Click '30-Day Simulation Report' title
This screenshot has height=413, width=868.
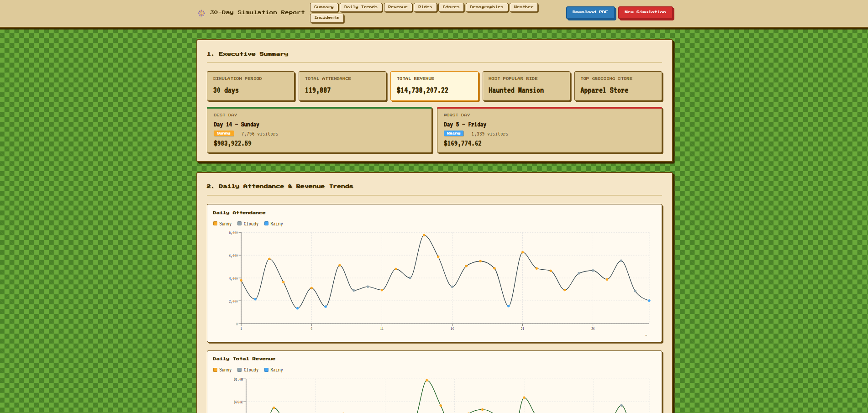(x=257, y=13)
